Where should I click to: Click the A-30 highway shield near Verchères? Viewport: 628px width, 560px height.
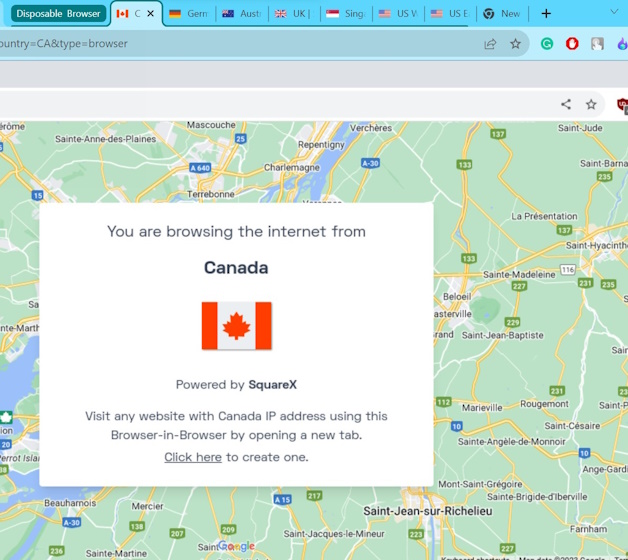click(x=370, y=163)
